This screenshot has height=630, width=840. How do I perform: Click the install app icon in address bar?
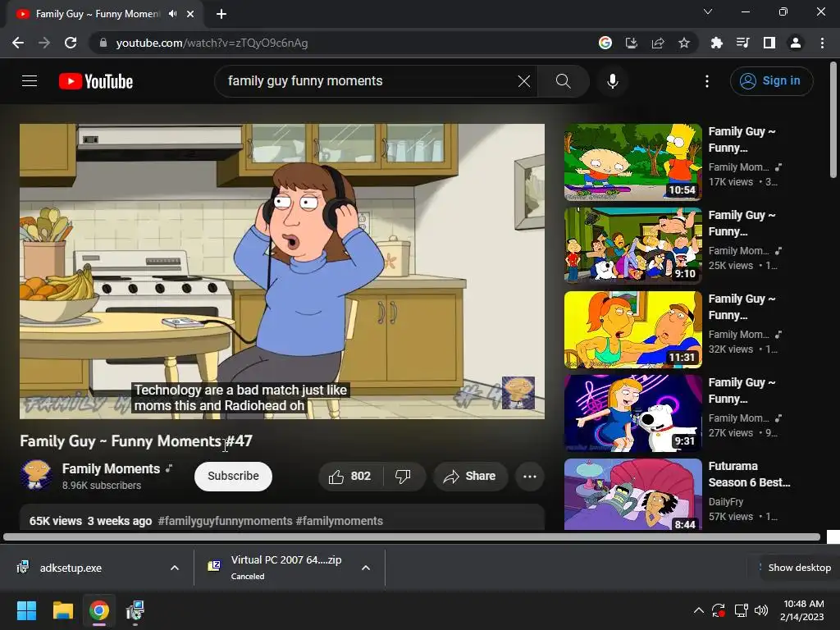click(x=632, y=43)
